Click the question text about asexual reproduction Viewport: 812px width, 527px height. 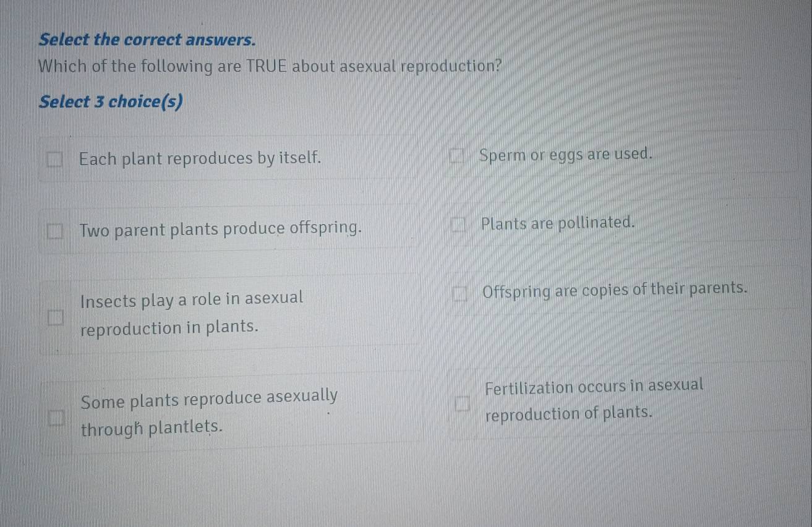(x=270, y=66)
